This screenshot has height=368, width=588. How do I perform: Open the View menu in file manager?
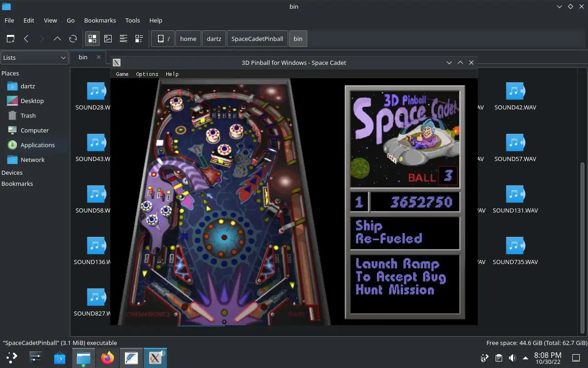click(50, 20)
